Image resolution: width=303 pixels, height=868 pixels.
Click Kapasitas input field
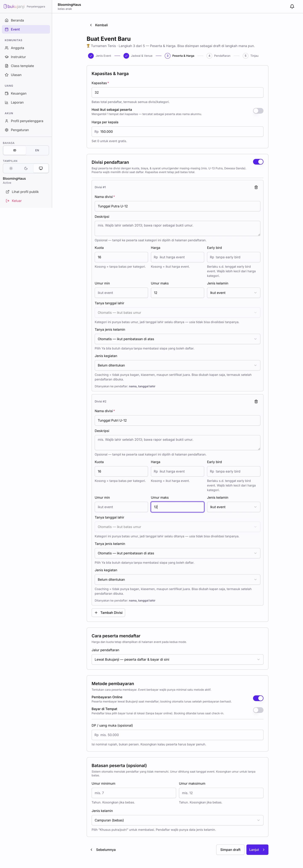(x=177, y=92)
